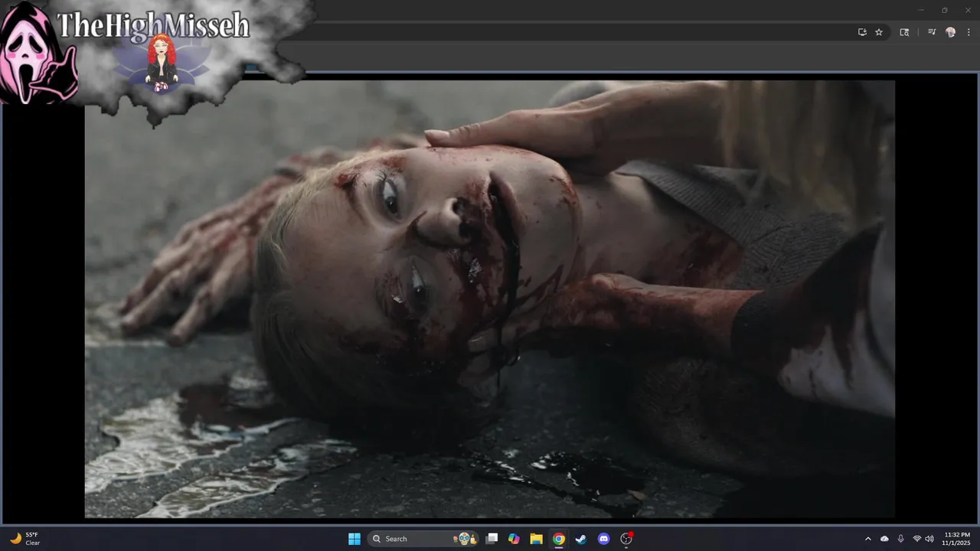
Task: Expand the hidden system tray icons chevron
Action: [867, 539]
